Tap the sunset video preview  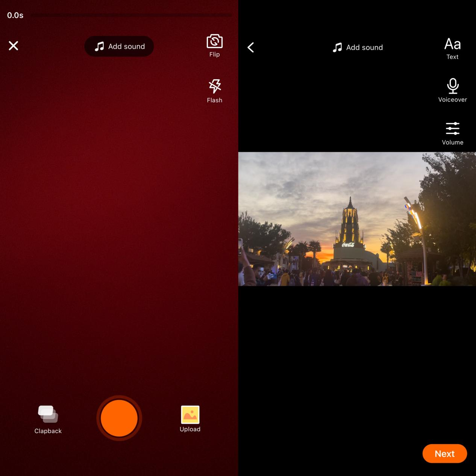click(357, 219)
